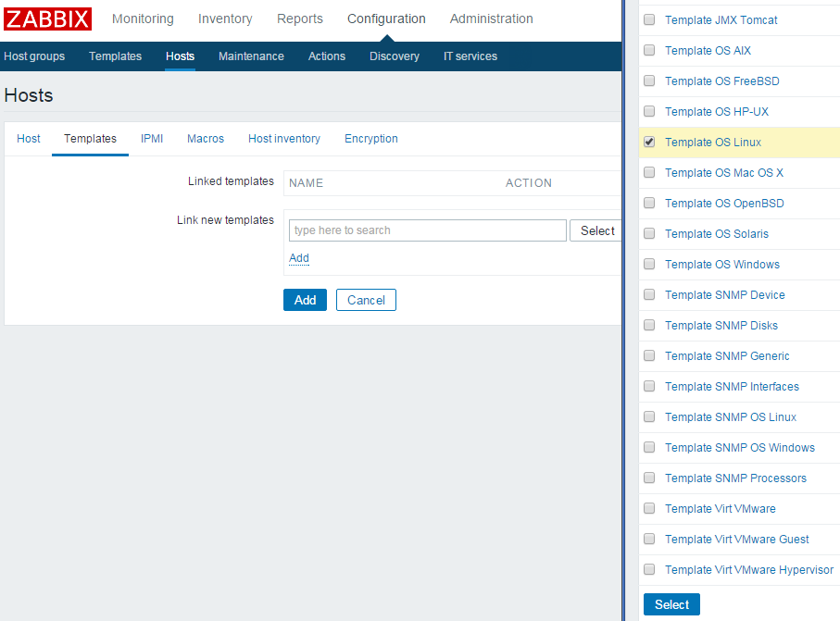Check Template OS FreeBSD checkbox
Viewport: 840px width, 621px height.
(x=649, y=81)
